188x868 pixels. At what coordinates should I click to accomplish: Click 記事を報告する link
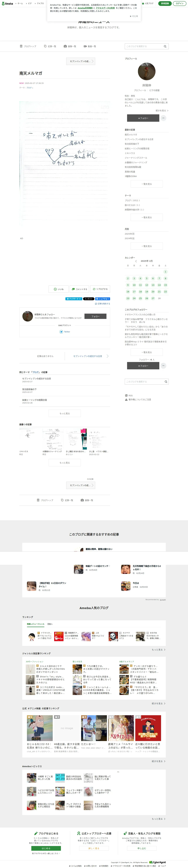tap(103, 304)
